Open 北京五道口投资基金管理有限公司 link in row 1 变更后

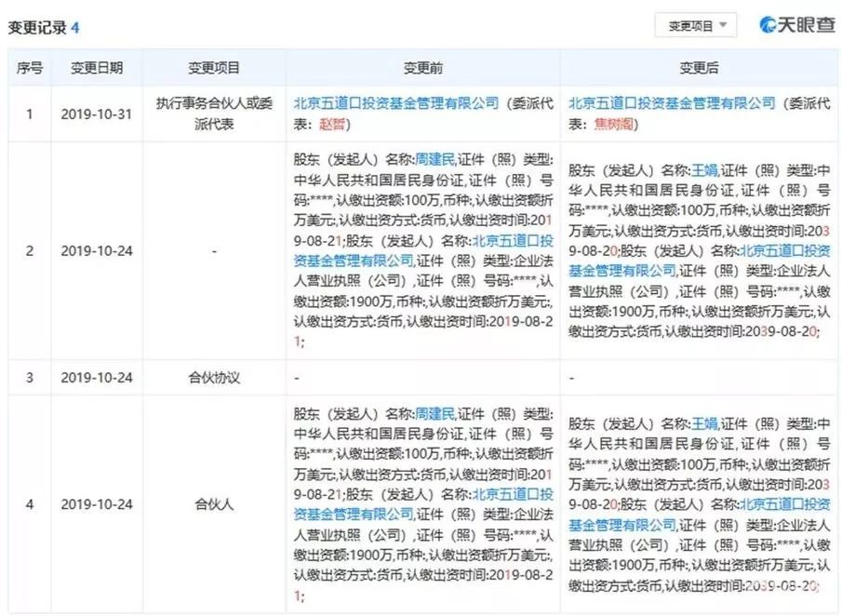tap(672, 103)
